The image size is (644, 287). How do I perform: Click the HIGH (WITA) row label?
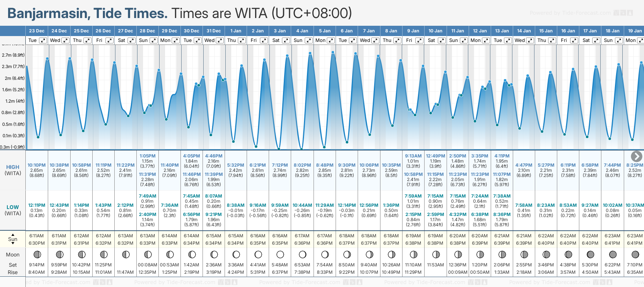(x=13, y=170)
